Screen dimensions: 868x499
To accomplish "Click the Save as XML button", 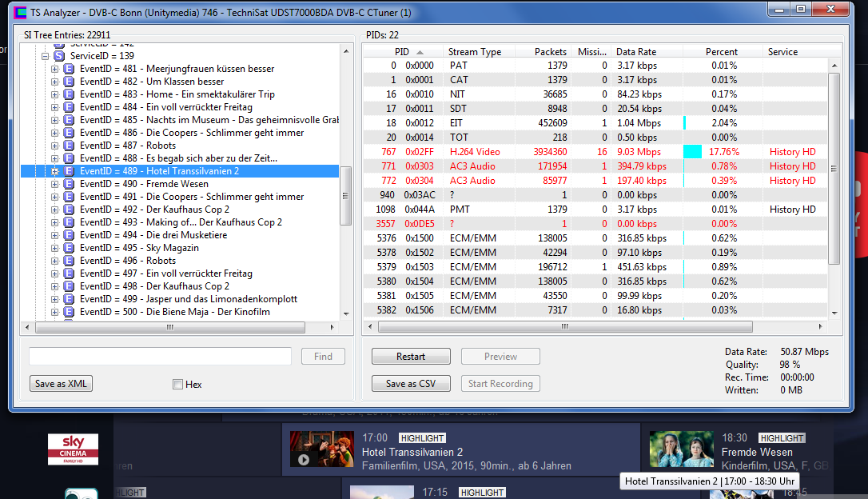I will point(61,384).
